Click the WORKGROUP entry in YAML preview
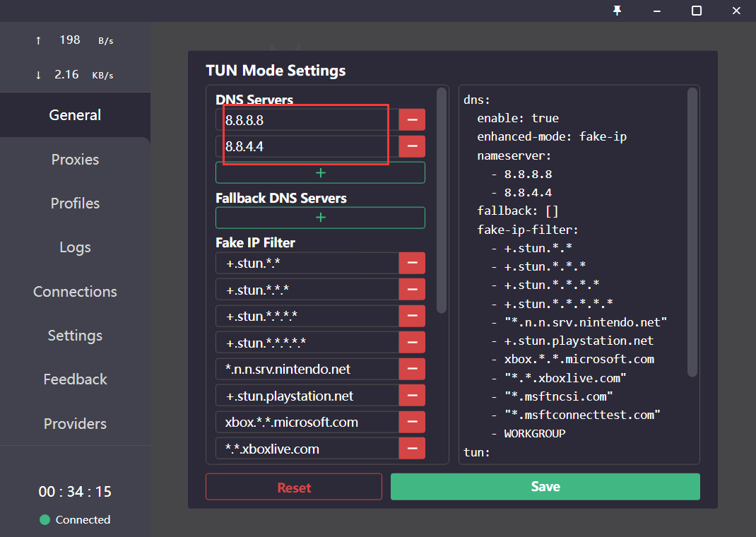The width and height of the screenshot is (756, 537). [535, 433]
